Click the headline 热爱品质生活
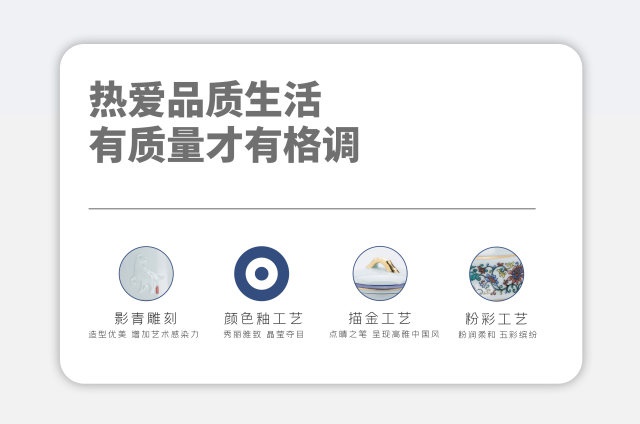This screenshot has height=424, width=640. (205, 99)
